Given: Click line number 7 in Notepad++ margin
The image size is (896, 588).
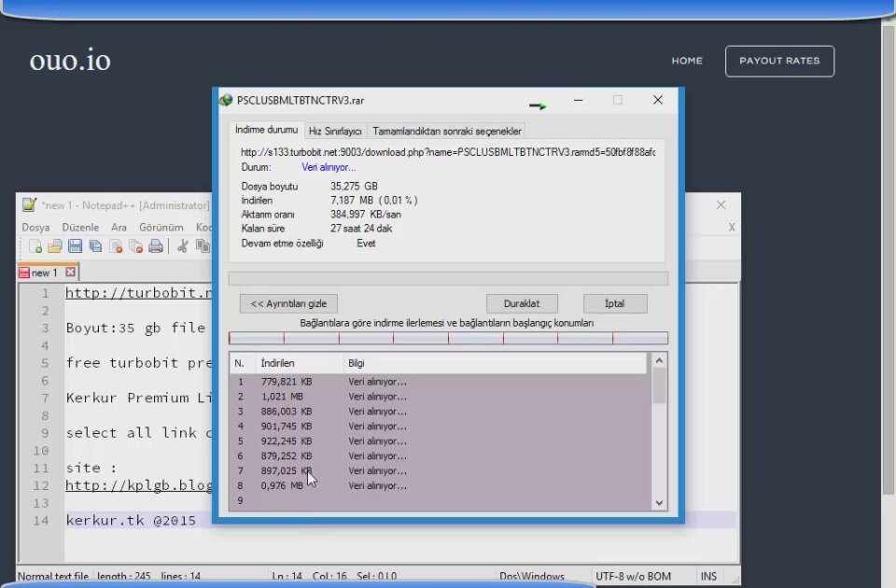Looking at the screenshot, I should (45, 398).
